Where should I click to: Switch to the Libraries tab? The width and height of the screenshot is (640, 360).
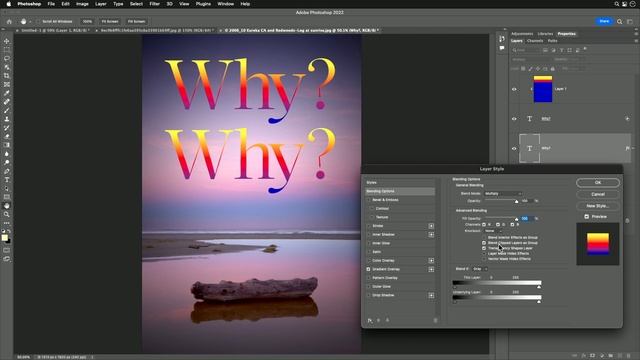(545, 34)
